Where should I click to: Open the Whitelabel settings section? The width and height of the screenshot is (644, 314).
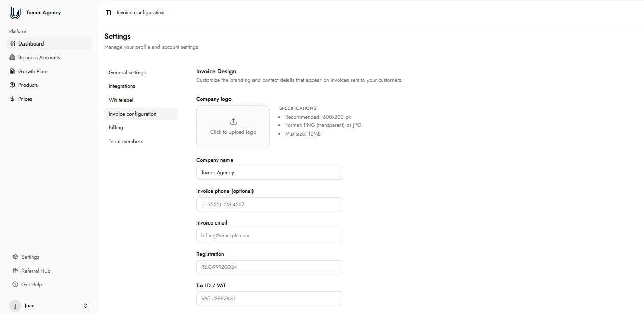coord(121,100)
